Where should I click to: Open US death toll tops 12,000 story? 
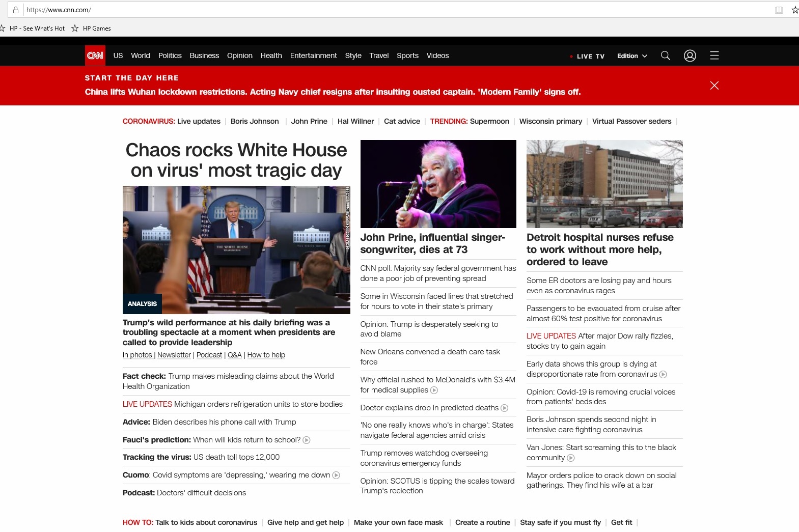(201, 457)
